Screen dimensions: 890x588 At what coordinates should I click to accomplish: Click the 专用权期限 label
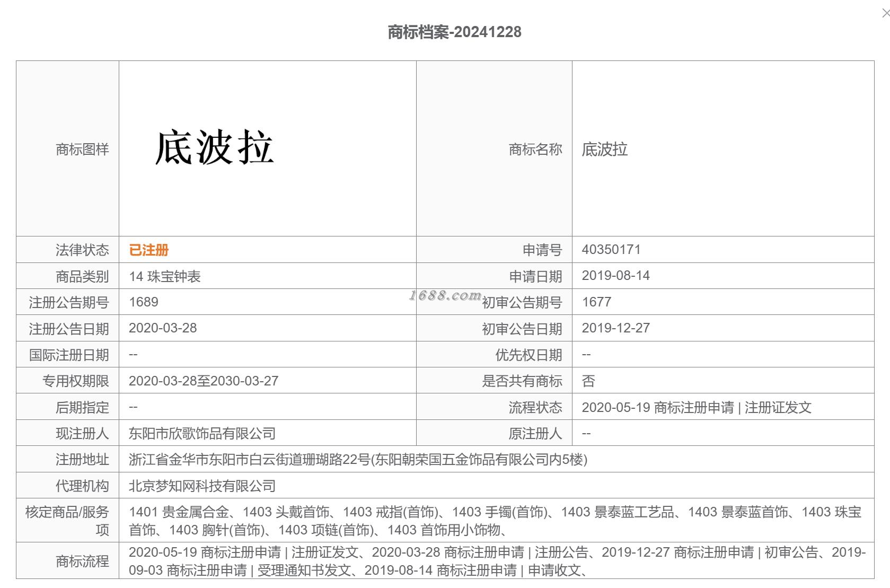(x=76, y=381)
